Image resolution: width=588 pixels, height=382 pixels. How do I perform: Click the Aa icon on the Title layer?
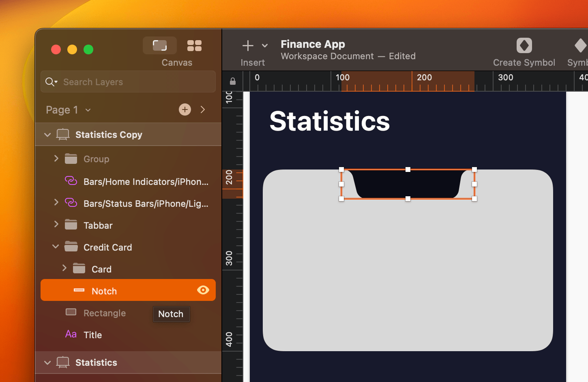pyautogui.click(x=71, y=334)
